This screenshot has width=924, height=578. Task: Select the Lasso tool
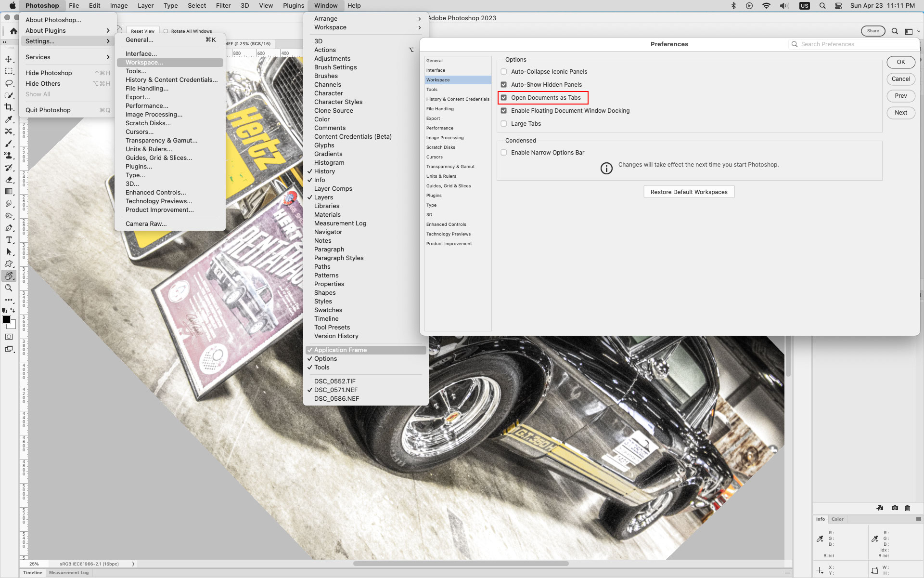pyautogui.click(x=9, y=83)
